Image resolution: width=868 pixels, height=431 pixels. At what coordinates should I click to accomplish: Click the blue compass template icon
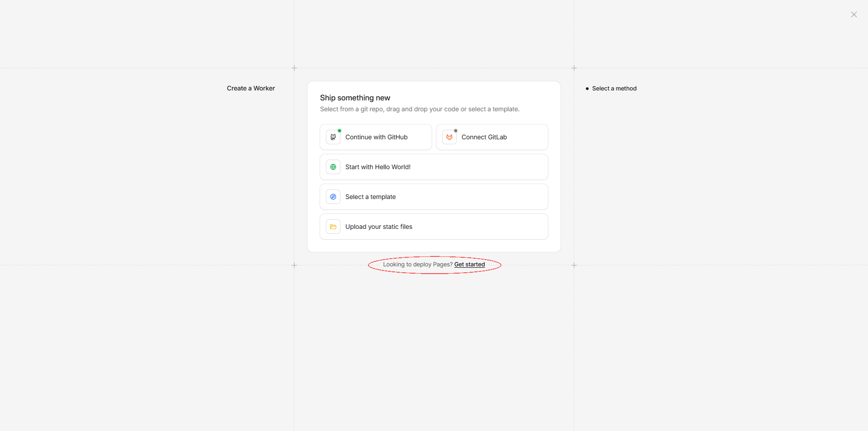[333, 197]
